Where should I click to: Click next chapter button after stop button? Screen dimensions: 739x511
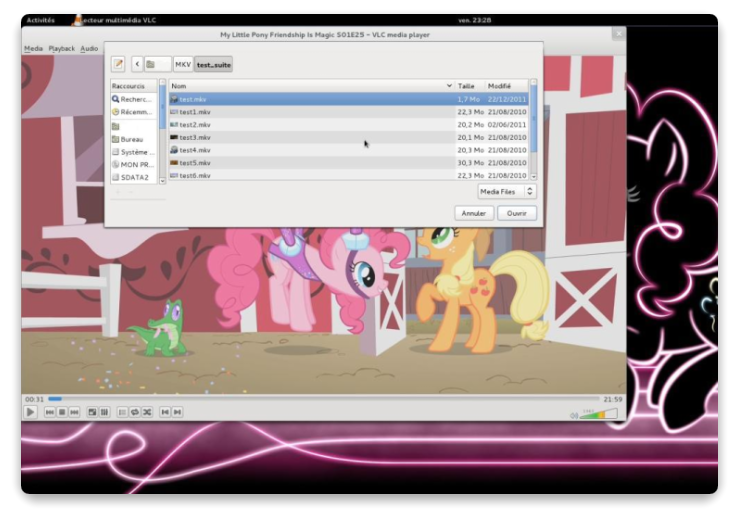pyautogui.click(x=74, y=412)
